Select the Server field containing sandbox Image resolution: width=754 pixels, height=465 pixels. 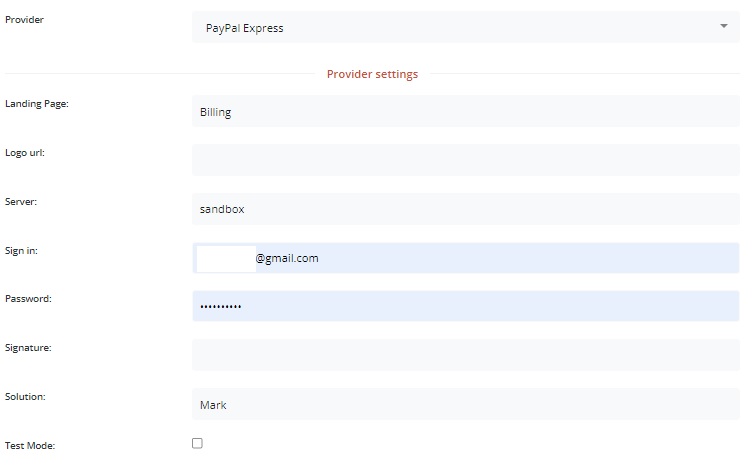click(465, 209)
